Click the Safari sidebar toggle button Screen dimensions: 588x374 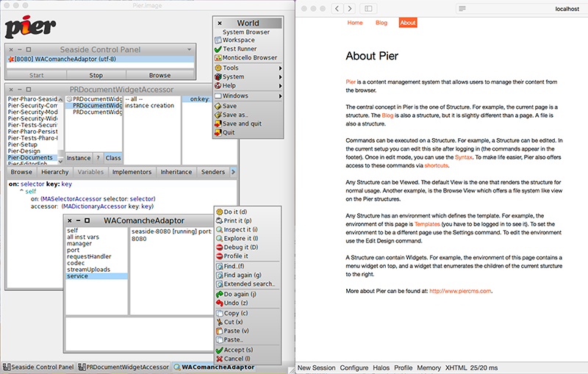368,9
